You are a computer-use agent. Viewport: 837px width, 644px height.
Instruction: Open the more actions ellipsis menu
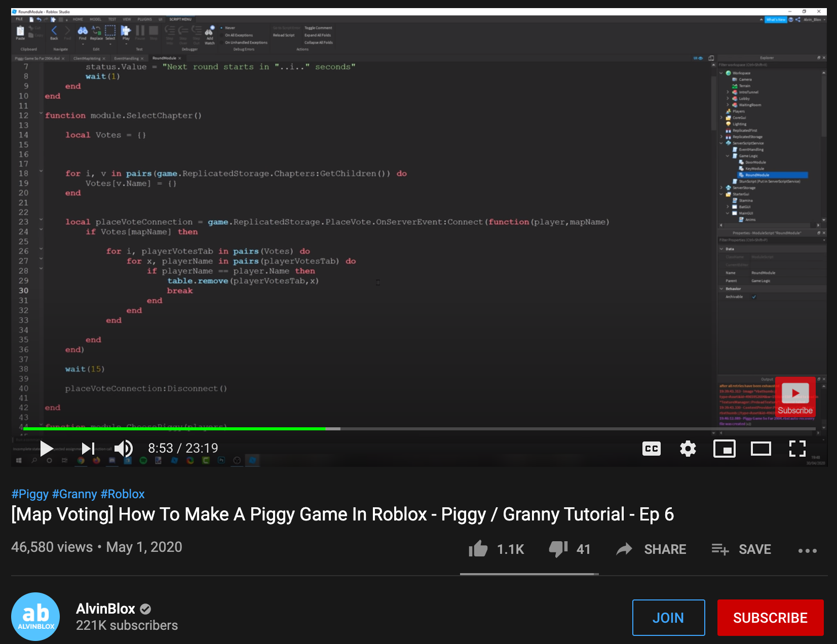[808, 550]
